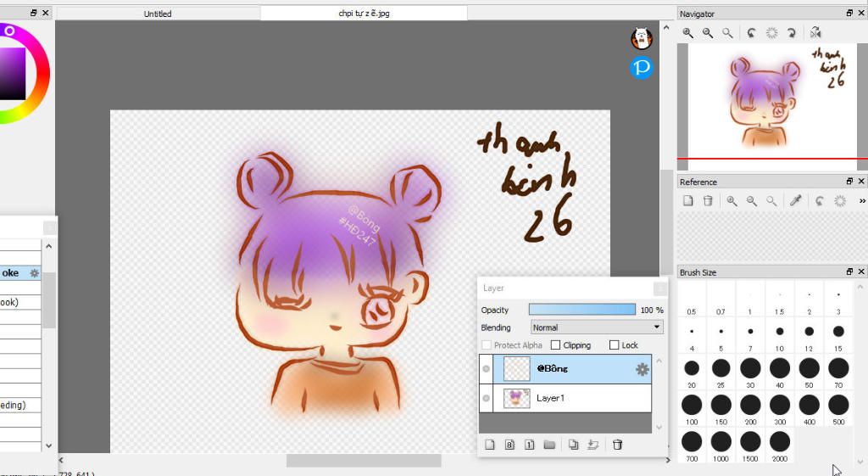Expand more Reference toolbar options
Image resolution: width=868 pixels, height=476 pixels.
[x=862, y=200]
